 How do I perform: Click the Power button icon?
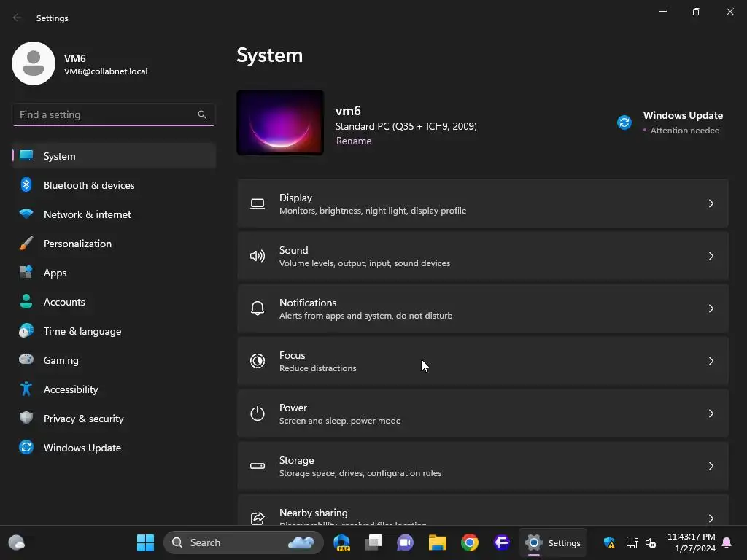258,413
